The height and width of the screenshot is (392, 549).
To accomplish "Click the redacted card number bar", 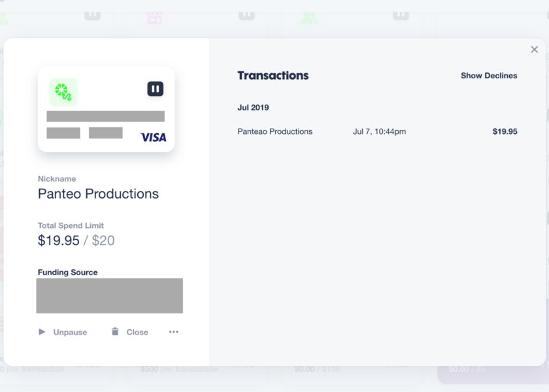I will [x=106, y=116].
